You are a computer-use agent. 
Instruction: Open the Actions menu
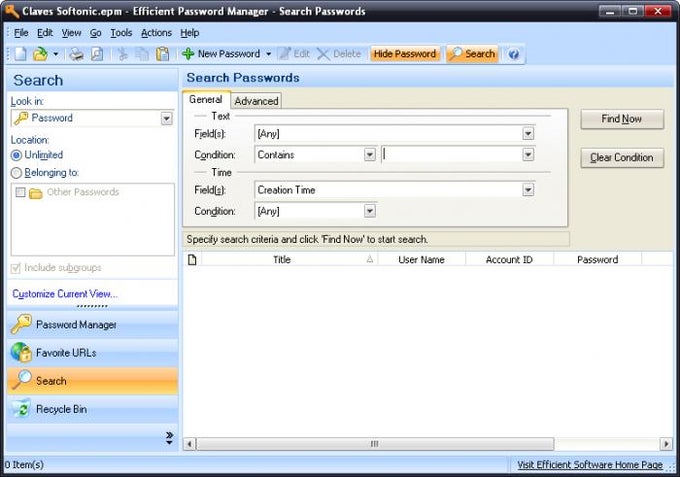156,33
